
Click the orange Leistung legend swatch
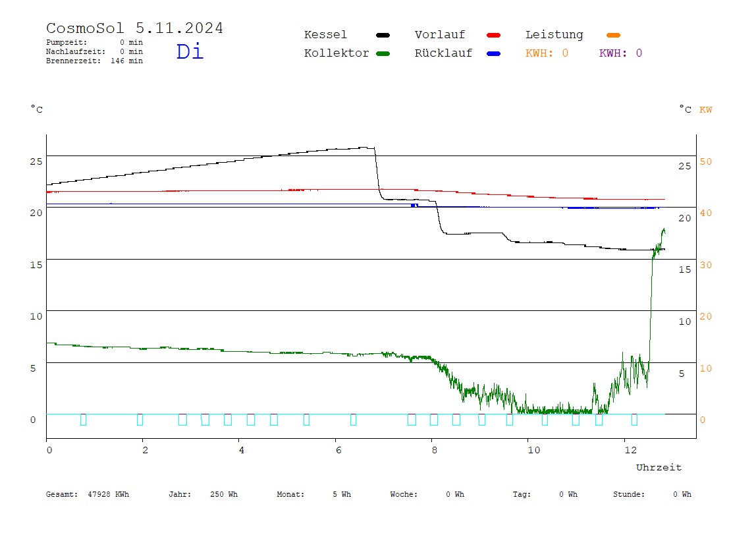613,35
